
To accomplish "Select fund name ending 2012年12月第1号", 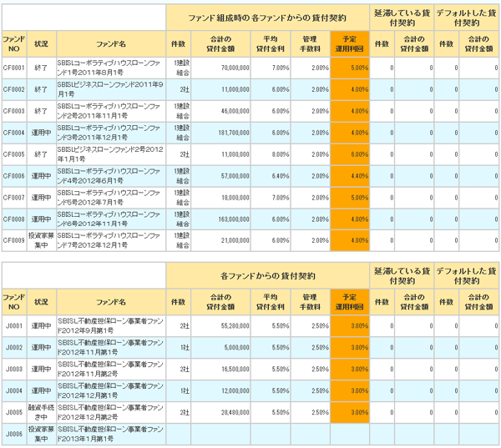I will [110, 390].
